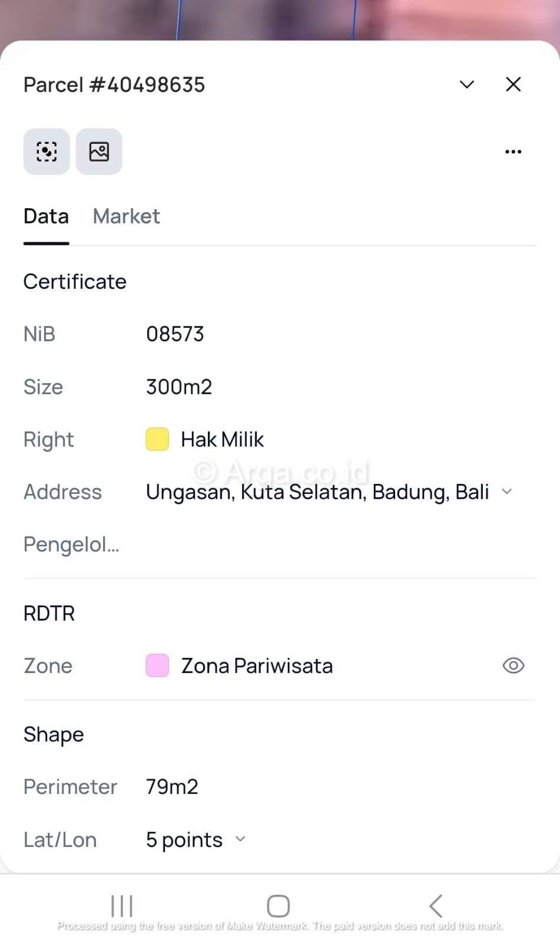The image size is (560, 943).
Task: Click the pink Zona Pariwisata swatch
Action: pyautogui.click(x=157, y=665)
